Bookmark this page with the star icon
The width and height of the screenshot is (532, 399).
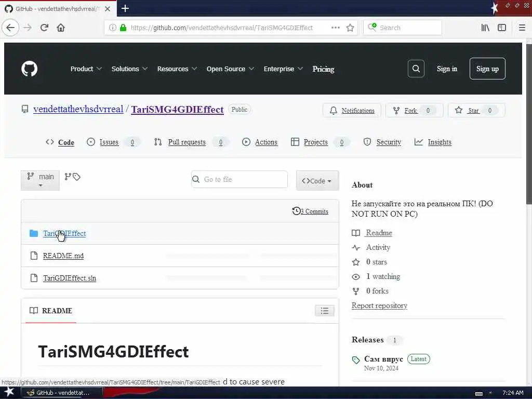coord(350,28)
